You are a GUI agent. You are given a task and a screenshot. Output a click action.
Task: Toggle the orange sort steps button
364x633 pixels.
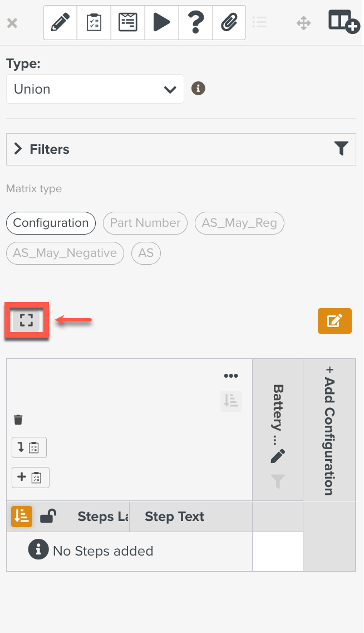click(22, 517)
